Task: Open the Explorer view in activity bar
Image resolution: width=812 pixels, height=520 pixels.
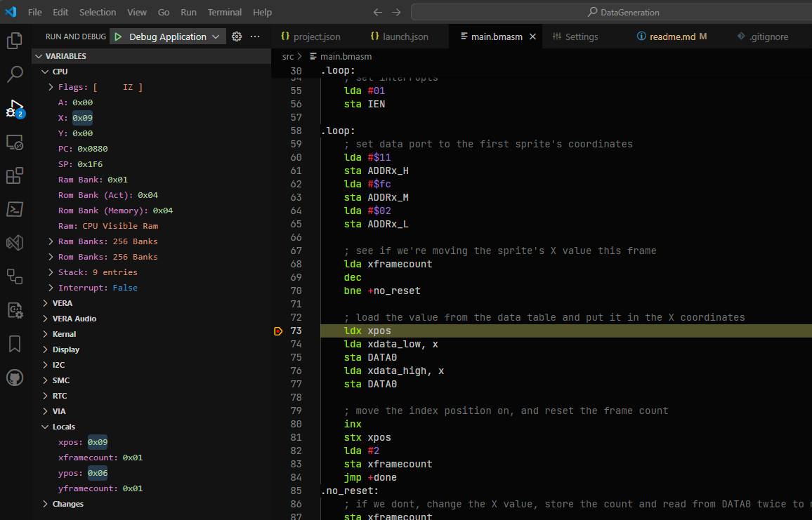Action: (x=15, y=41)
